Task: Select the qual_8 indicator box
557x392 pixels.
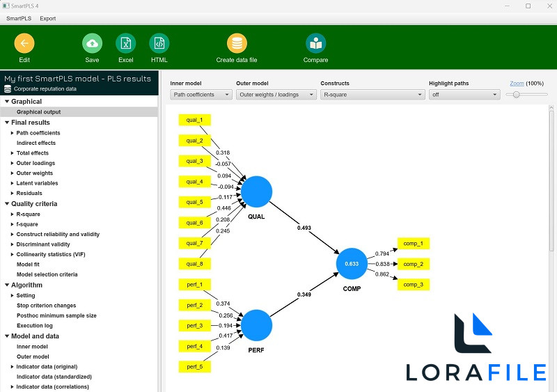Action: point(195,264)
